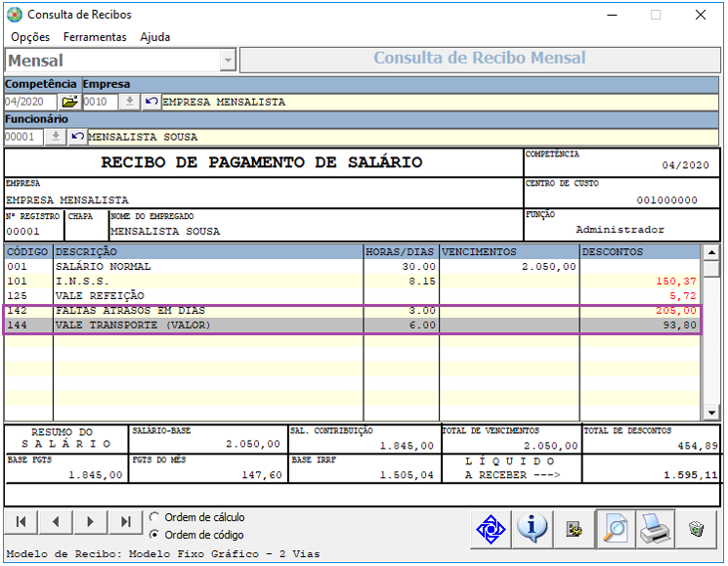Click the 205,00 discount value
The width and height of the screenshot is (728, 566).
(x=676, y=311)
